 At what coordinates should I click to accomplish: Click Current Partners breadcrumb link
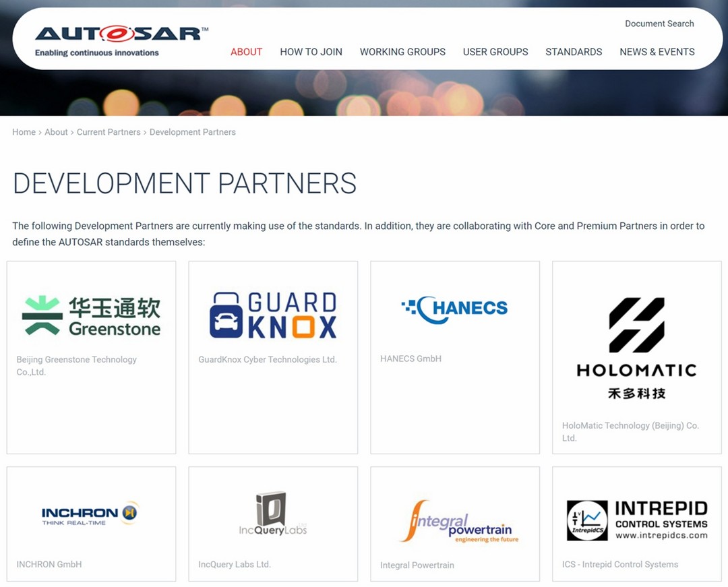pyautogui.click(x=109, y=132)
